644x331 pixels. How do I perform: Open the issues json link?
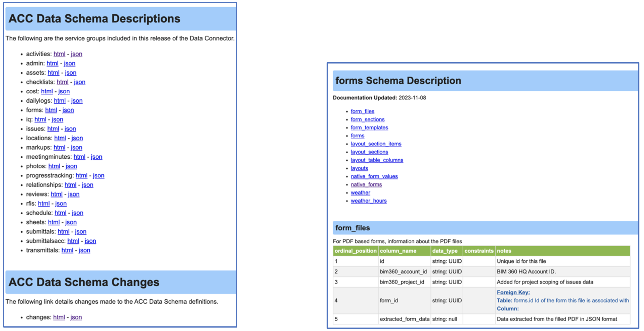[70, 128]
